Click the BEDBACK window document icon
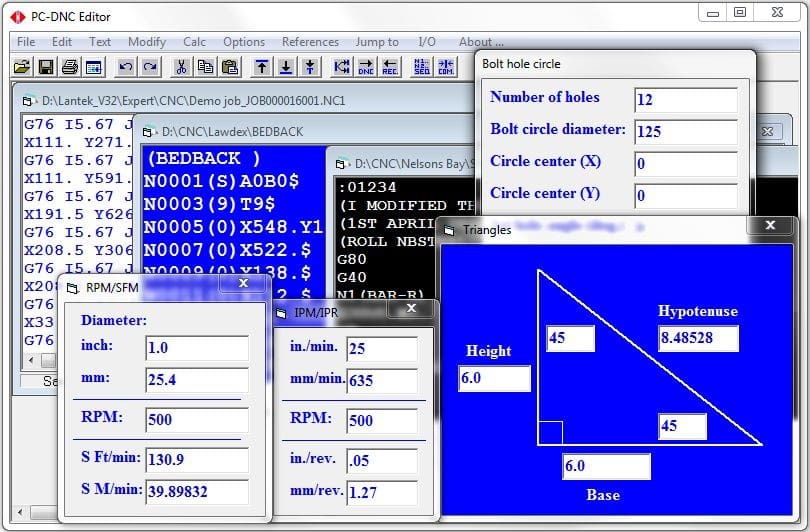This screenshot has height=532, width=810. 148,132
